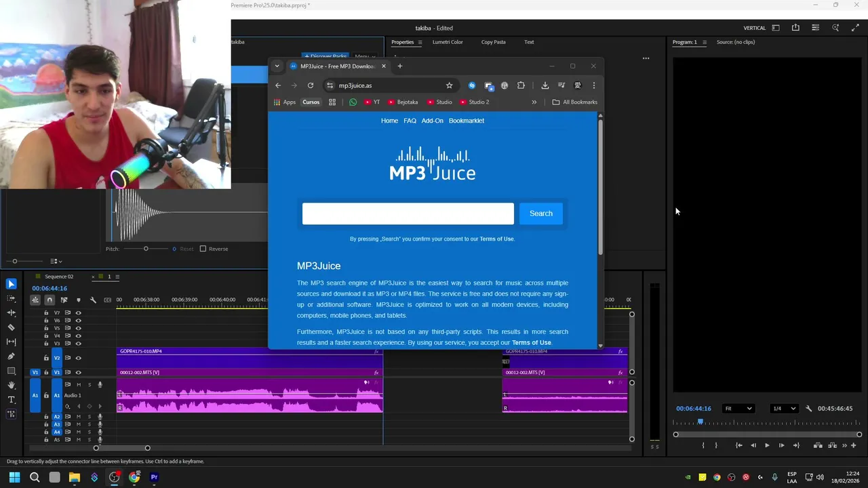Viewport: 868px width, 488px height.
Task: Select the Selection tool in Premiere toolbar
Action: tap(11, 284)
